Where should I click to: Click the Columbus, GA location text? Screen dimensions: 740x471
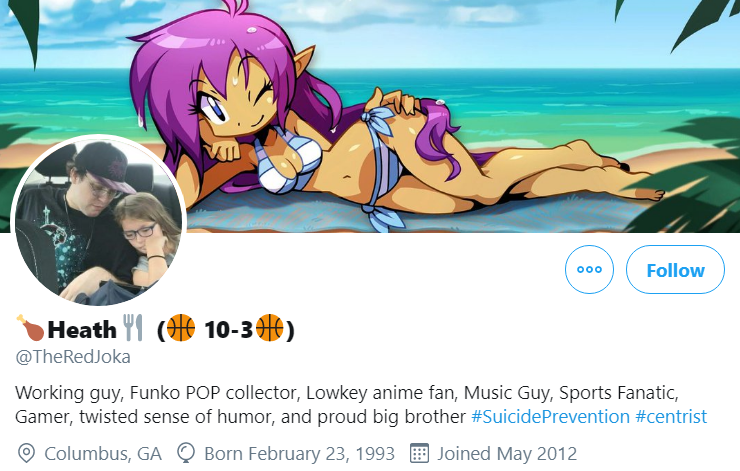[103, 454]
